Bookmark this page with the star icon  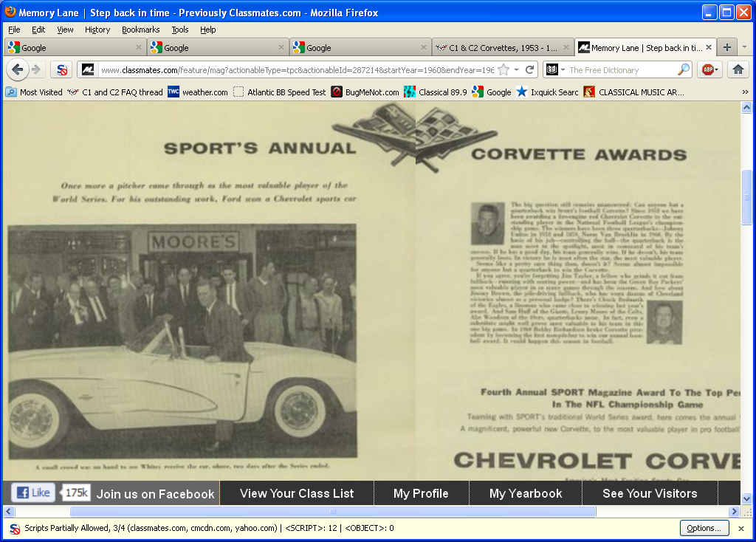point(504,70)
